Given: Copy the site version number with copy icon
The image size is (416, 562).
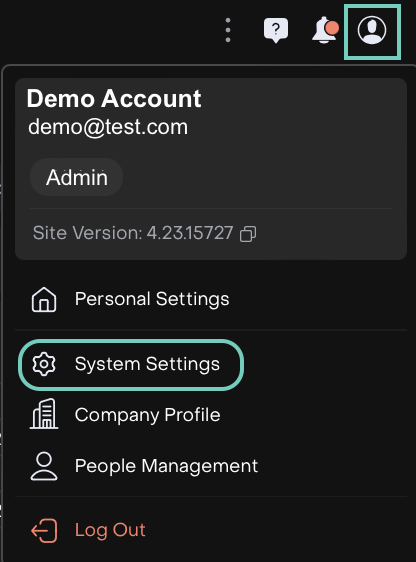Looking at the screenshot, I should click(x=248, y=234).
